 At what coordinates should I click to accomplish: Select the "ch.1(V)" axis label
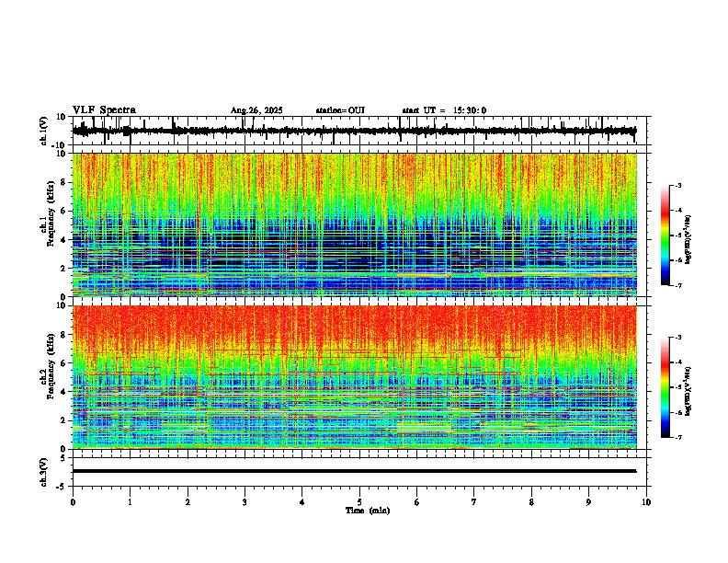pyautogui.click(x=44, y=131)
